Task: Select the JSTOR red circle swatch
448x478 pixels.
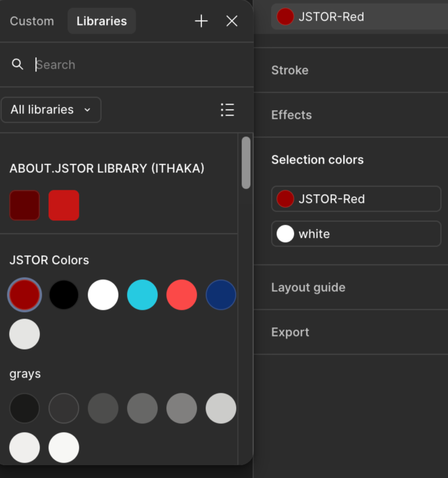Action: pos(25,295)
